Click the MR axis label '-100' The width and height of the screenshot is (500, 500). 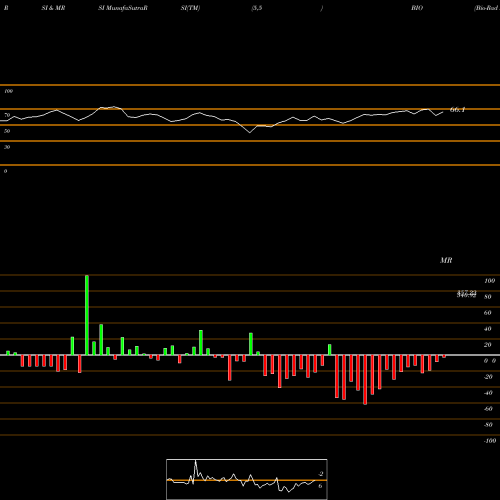pyautogui.click(x=490, y=441)
